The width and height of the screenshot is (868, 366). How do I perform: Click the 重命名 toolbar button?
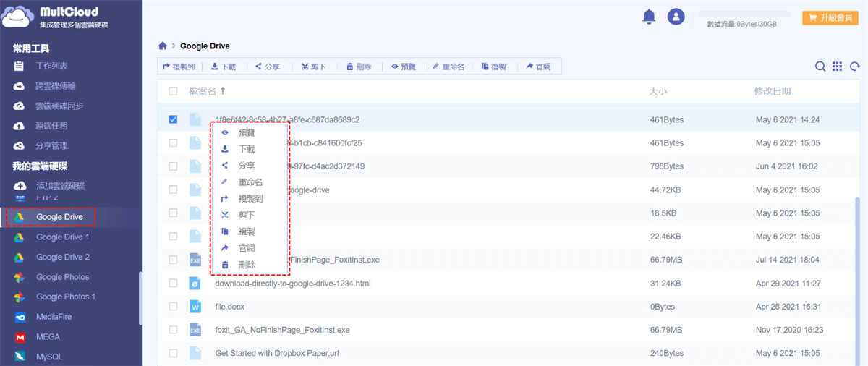click(x=448, y=67)
